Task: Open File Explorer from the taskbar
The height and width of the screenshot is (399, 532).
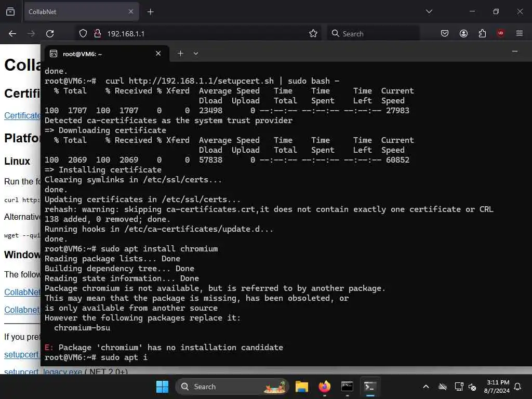Action: coord(302,387)
